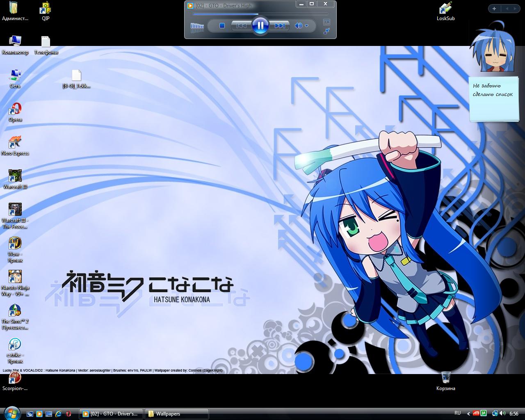Open the Телефоны text file

pos(46,45)
